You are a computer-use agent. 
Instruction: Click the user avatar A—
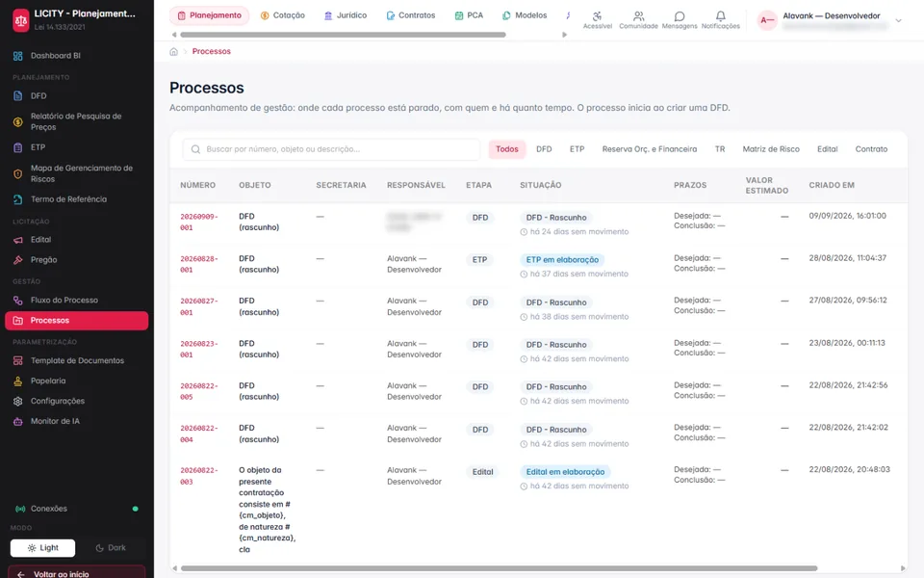tap(767, 20)
